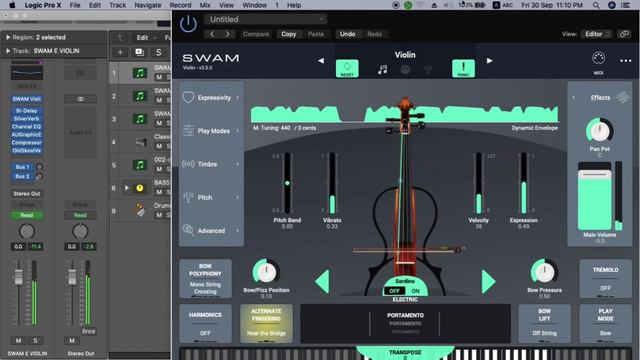Open the Mix menu
Screen dimensions: 640x360
point(205,5)
